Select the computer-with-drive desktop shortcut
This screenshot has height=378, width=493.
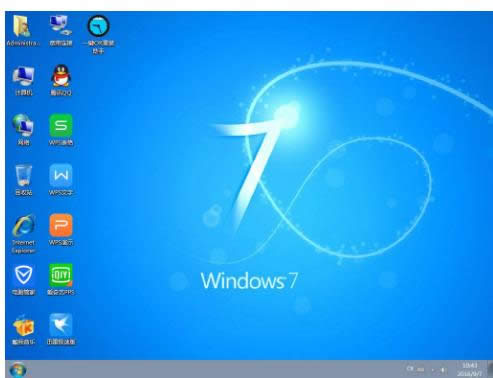[x=61, y=31]
